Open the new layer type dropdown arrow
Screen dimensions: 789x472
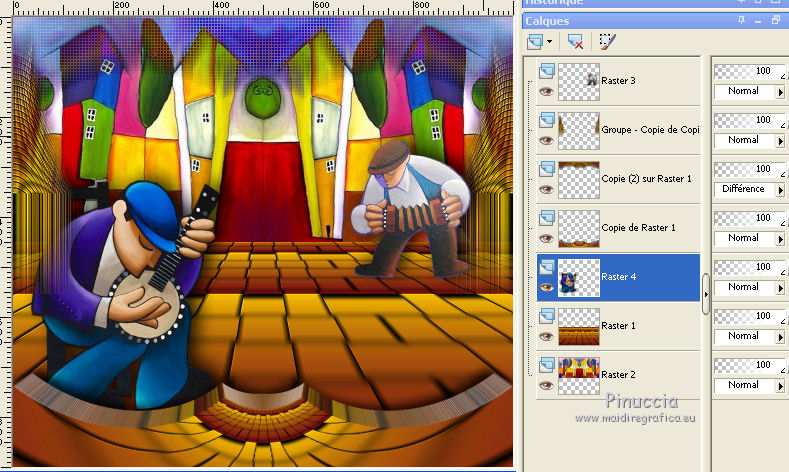tap(549, 41)
